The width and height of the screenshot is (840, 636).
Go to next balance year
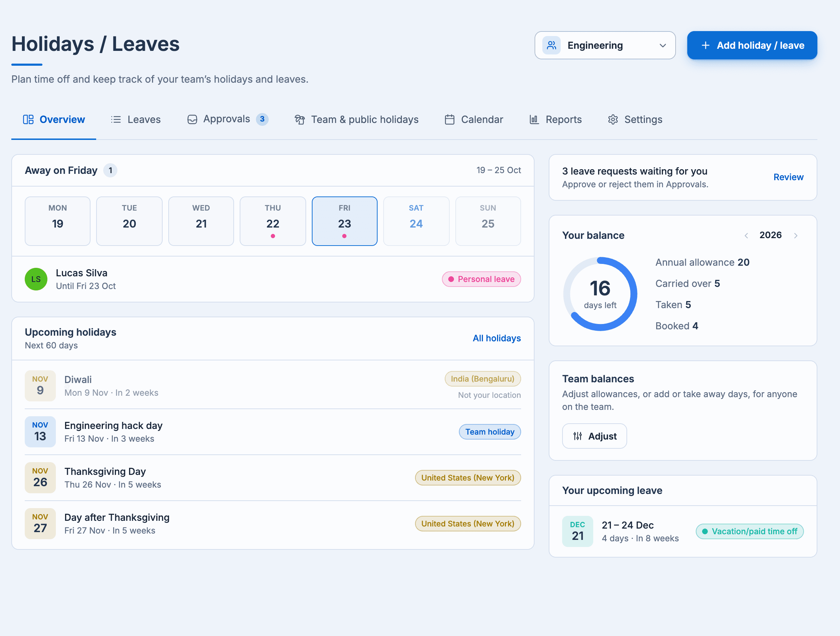pyautogui.click(x=795, y=235)
